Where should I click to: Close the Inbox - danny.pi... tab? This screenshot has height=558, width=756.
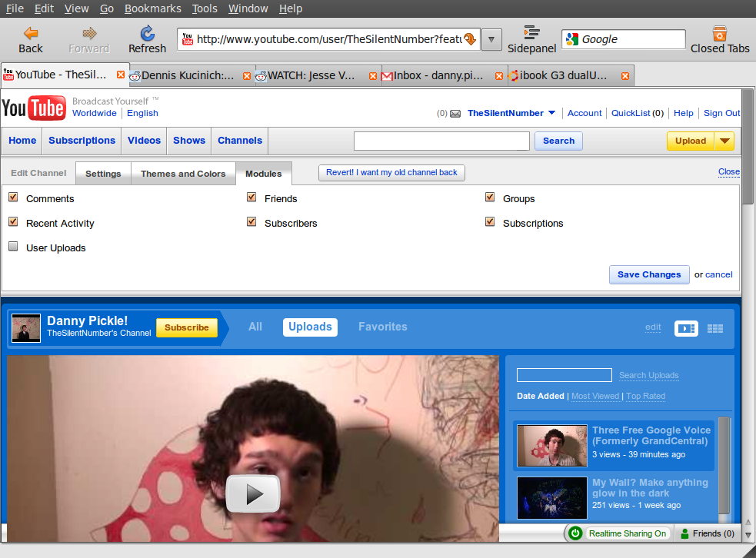point(499,75)
